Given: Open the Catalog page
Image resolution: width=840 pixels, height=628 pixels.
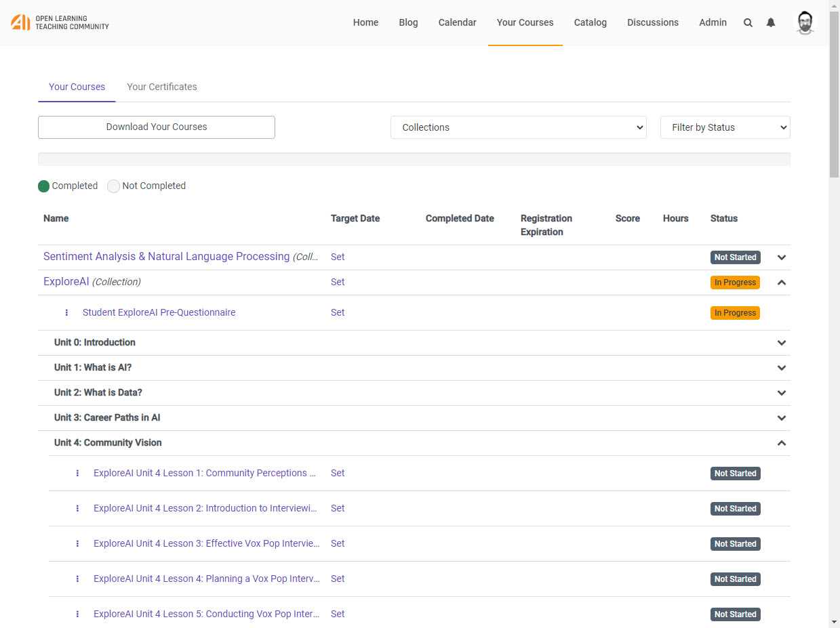Looking at the screenshot, I should (590, 22).
